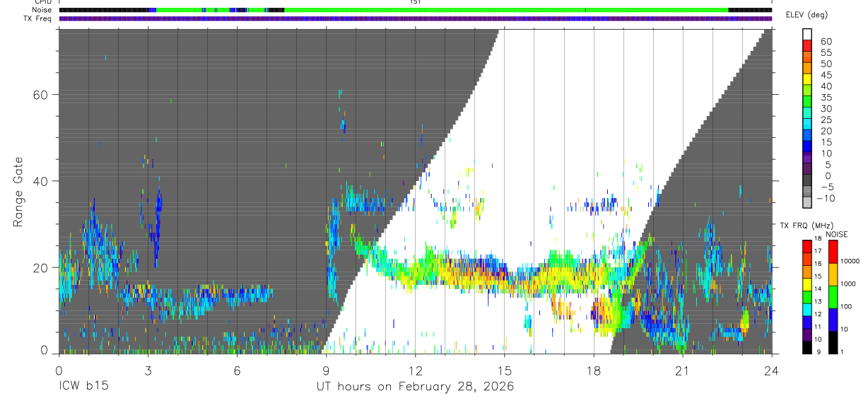This screenshot has height=401, width=868.
Task: Click the orange NOISE swatch between 1000 and 10000
Action: pos(833,274)
